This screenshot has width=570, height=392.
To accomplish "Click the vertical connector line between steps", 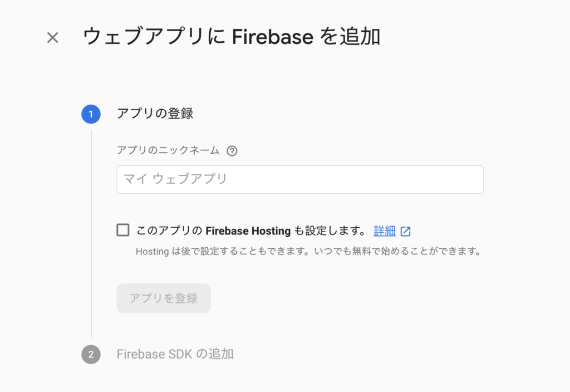I will tap(91, 234).
